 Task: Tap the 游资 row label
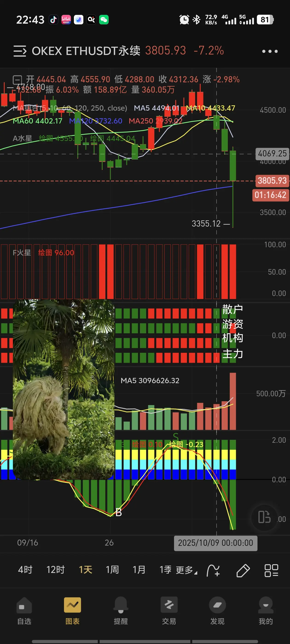tap(233, 324)
